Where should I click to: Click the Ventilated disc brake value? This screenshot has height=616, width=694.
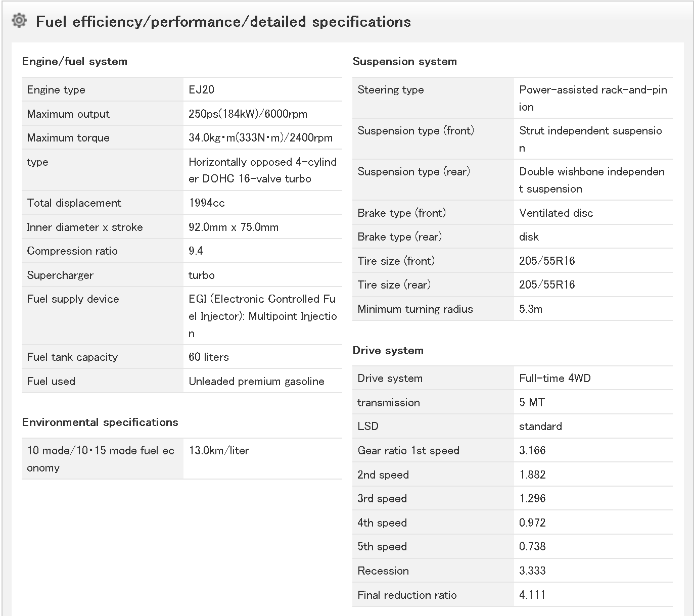click(556, 213)
